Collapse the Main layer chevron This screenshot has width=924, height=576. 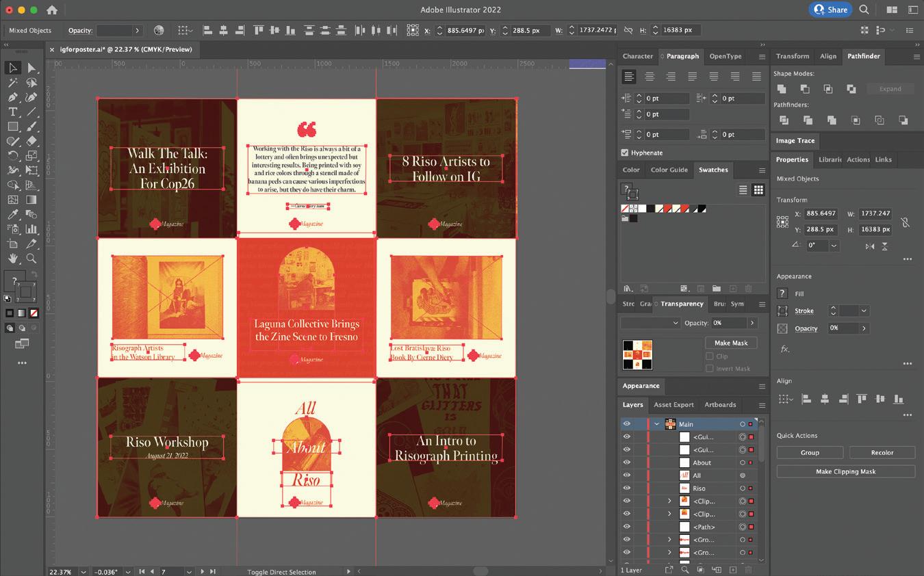click(656, 424)
